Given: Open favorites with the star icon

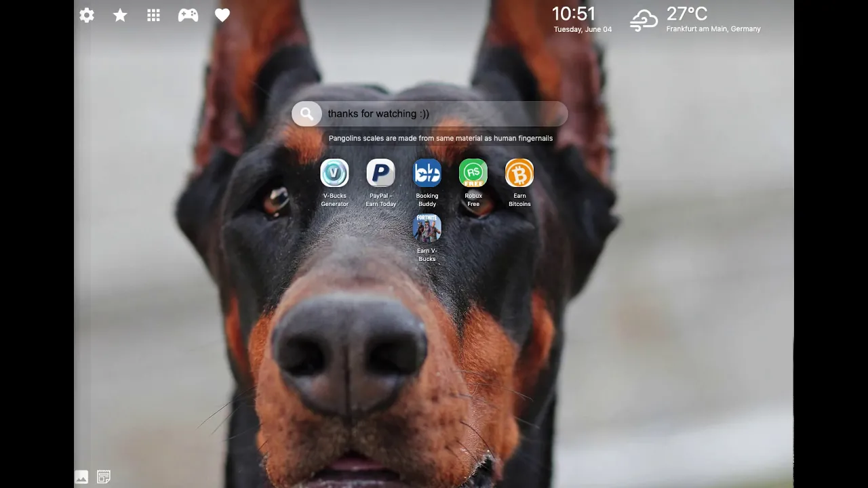Looking at the screenshot, I should click(x=120, y=15).
